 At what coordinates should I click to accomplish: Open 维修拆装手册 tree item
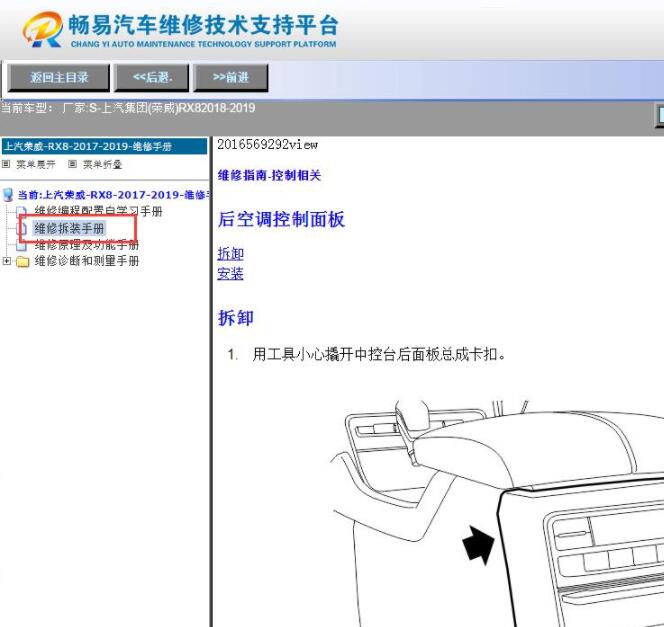[69, 229]
